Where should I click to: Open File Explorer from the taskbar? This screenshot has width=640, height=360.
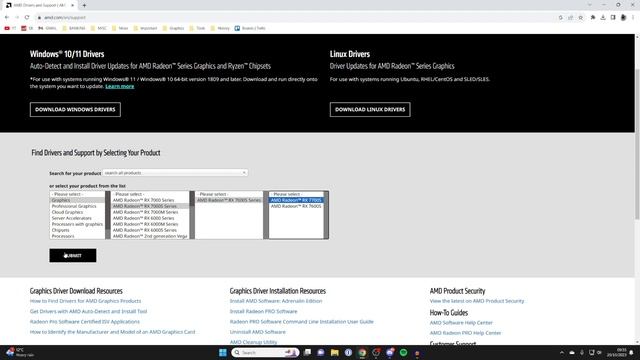pos(335,353)
